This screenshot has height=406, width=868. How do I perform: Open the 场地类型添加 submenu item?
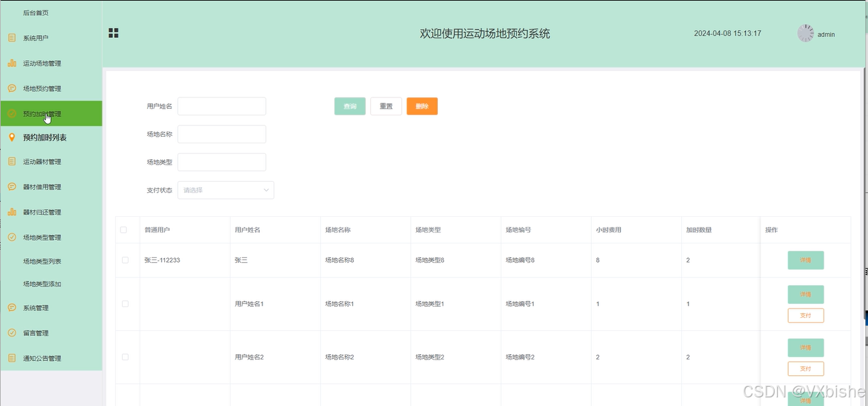pos(51,283)
